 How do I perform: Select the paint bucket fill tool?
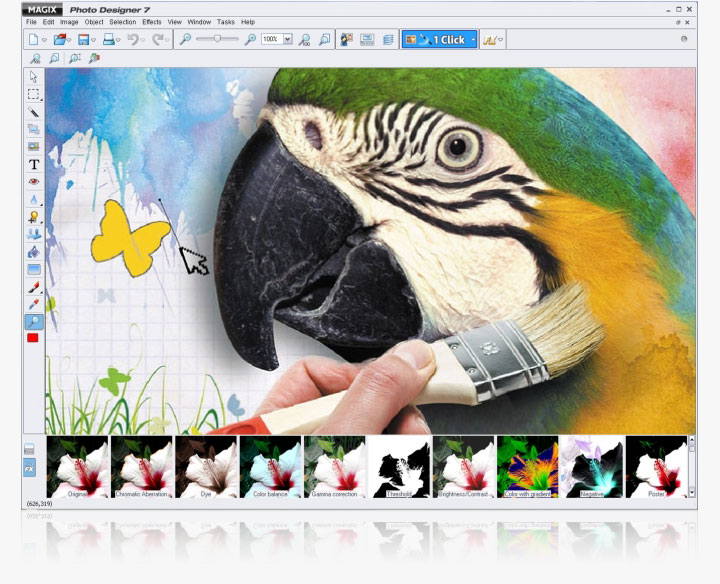[34, 252]
